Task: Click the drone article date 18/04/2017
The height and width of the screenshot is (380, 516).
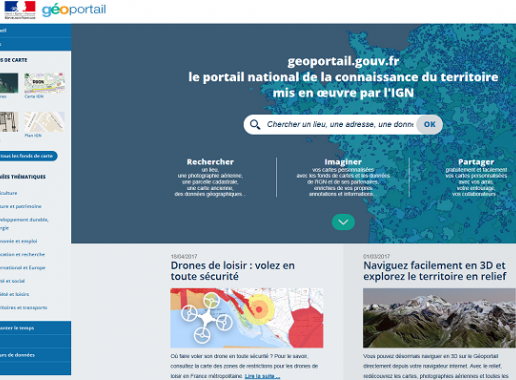Action: point(184,256)
